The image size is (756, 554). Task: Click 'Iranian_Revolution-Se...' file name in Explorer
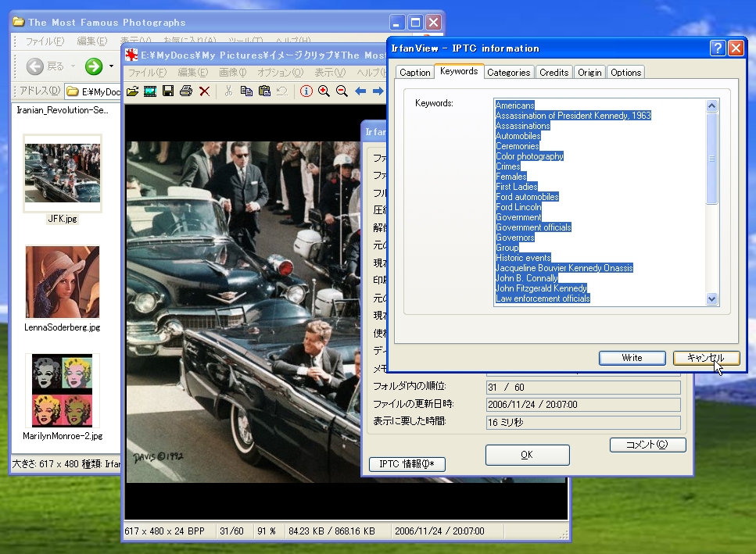point(63,110)
